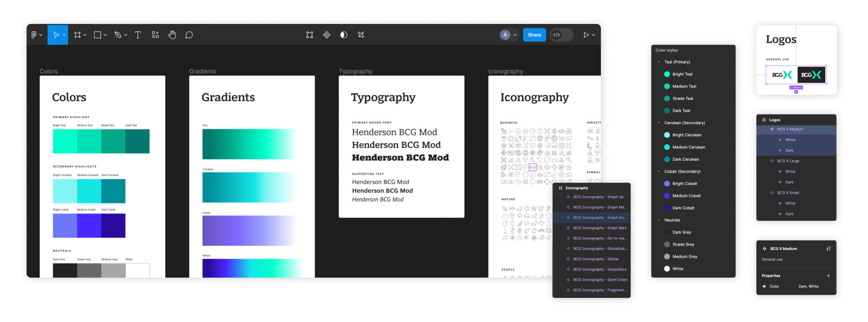Click the Present play icon

point(586,35)
